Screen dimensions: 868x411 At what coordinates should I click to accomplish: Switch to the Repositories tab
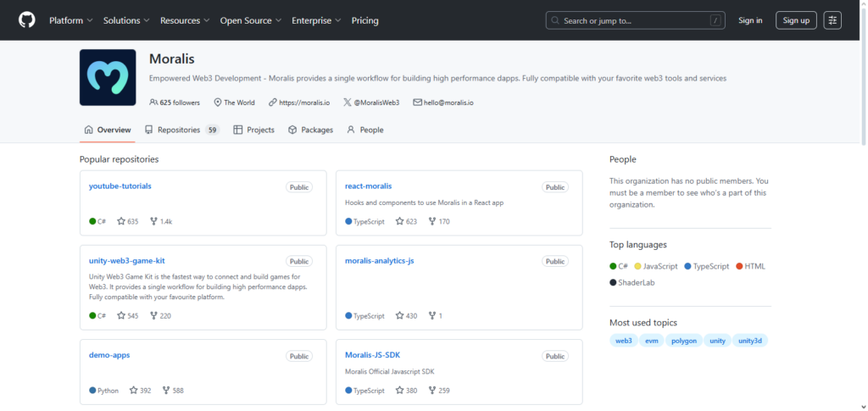[x=181, y=130]
